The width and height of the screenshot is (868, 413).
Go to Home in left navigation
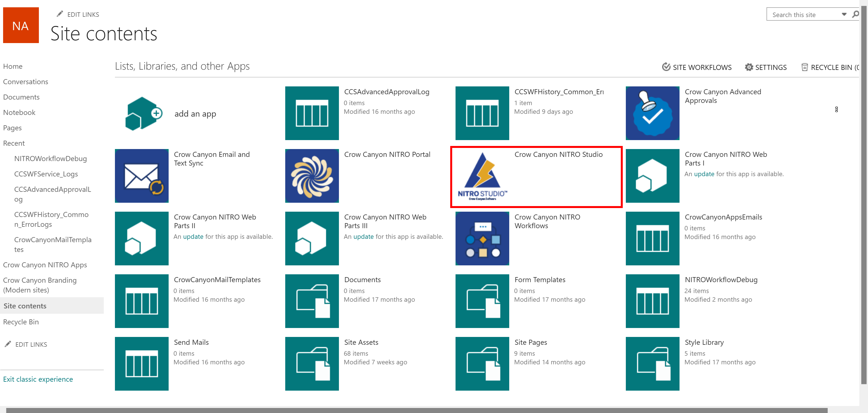pyautogui.click(x=13, y=66)
